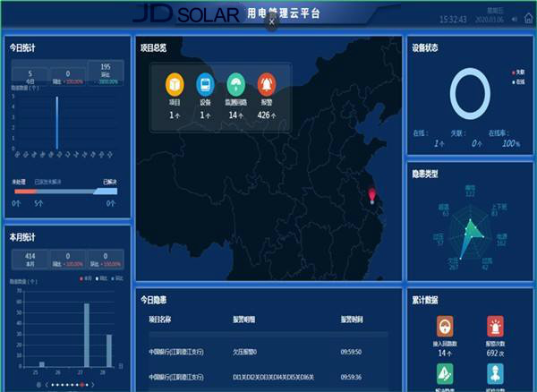Select the 今日统计 card showing 195

tap(106, 72)
